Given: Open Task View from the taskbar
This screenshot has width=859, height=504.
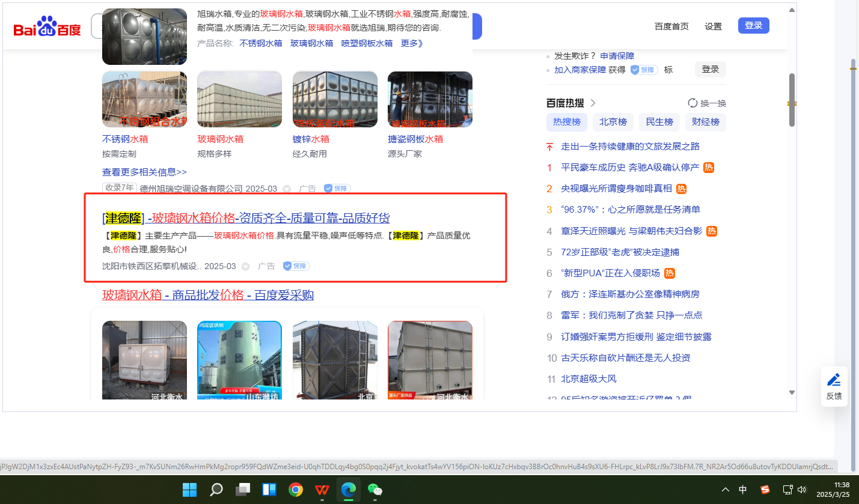Looking at the screenshot, I should [x=243, y=490].
